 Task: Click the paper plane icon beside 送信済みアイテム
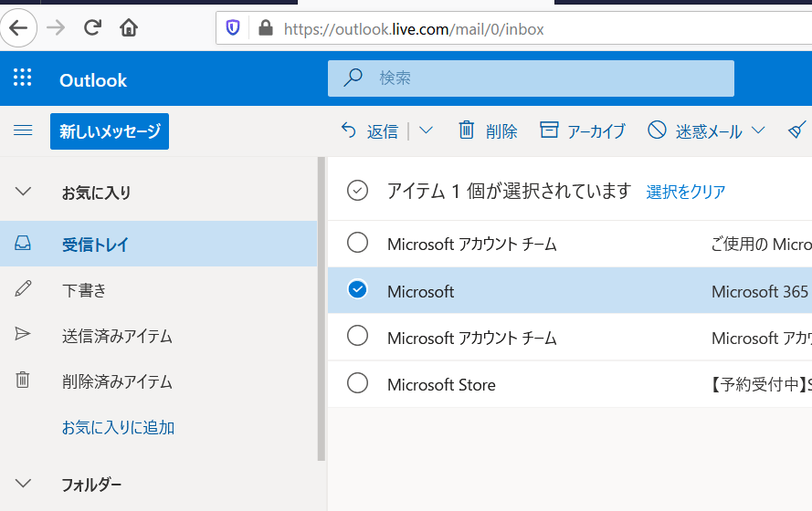pyautogui.click(x=23, y=334)
